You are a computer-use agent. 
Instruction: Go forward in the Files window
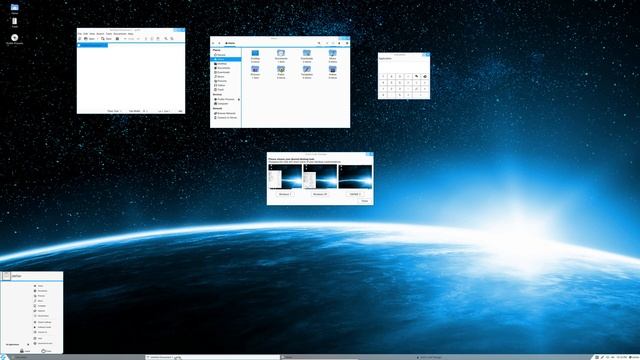(x=219, y=43)
